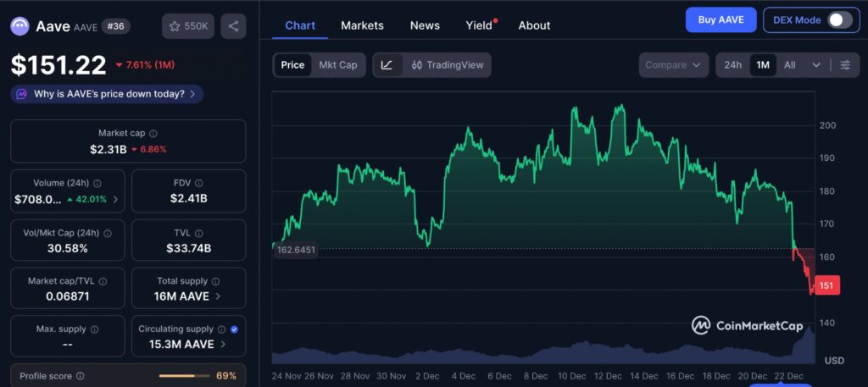Click the 42.01% volume change value
This screenshot has height=387, width=868.
pyautogui.click(x=87, y=200)
